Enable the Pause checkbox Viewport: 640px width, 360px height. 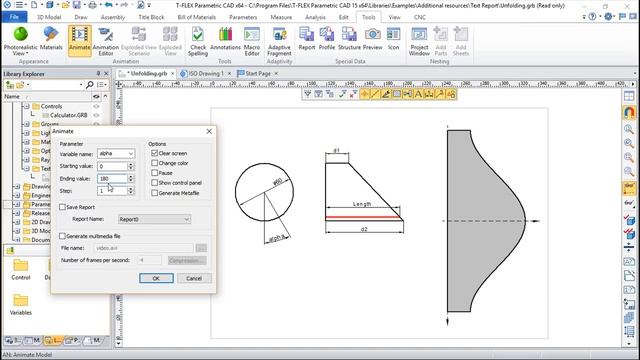coord(155,173)
